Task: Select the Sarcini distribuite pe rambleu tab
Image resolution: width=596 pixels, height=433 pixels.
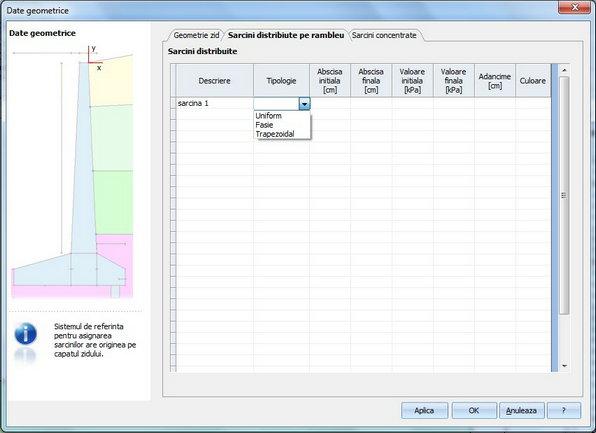Action: coord(286,35)
